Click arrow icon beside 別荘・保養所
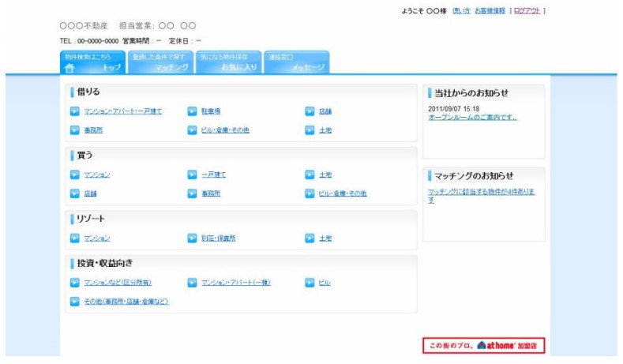Screen dimensions: 623x364 click(192, 238)
